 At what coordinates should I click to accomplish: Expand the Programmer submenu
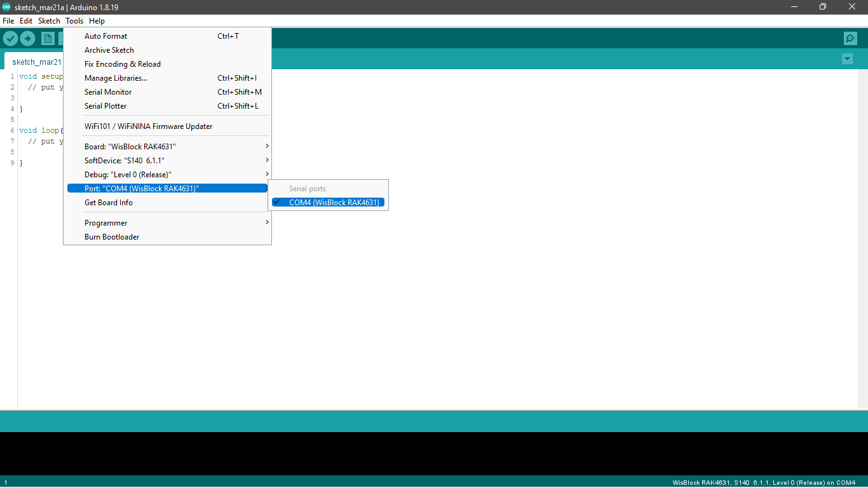pyautogui.click(x=168, y=223)
